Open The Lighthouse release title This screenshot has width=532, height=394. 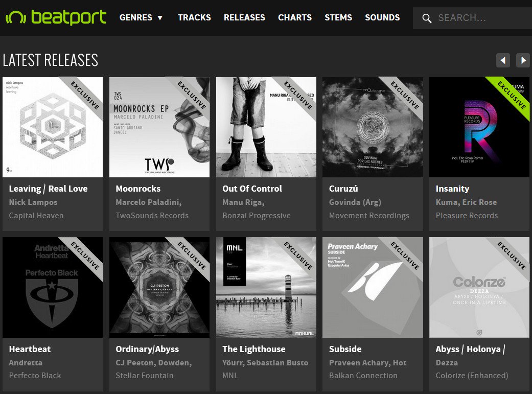pos(254,349)
